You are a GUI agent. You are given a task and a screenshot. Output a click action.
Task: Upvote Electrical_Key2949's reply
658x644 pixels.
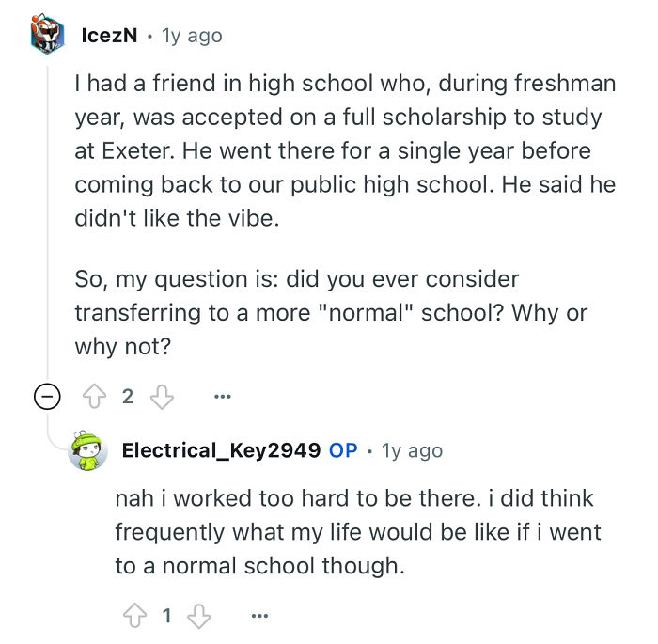[x=134, y=616]
